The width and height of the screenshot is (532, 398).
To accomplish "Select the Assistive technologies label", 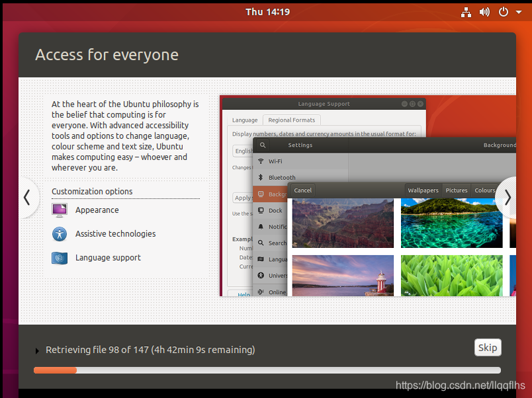I will [115, 234].
